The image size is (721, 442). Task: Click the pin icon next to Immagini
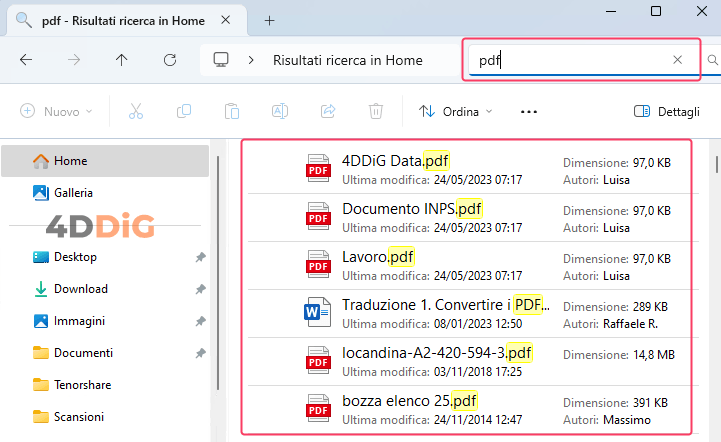[200, 321]
